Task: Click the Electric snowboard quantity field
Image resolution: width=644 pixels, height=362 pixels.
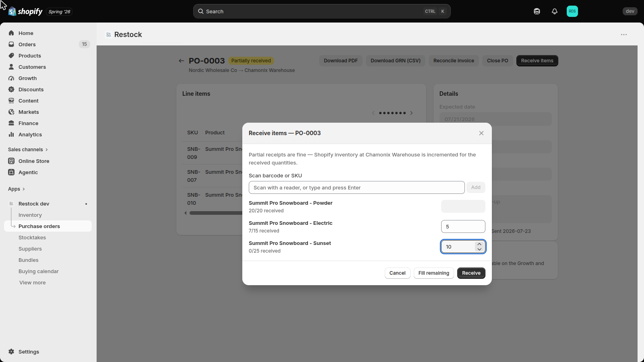Action: (463, 226)
